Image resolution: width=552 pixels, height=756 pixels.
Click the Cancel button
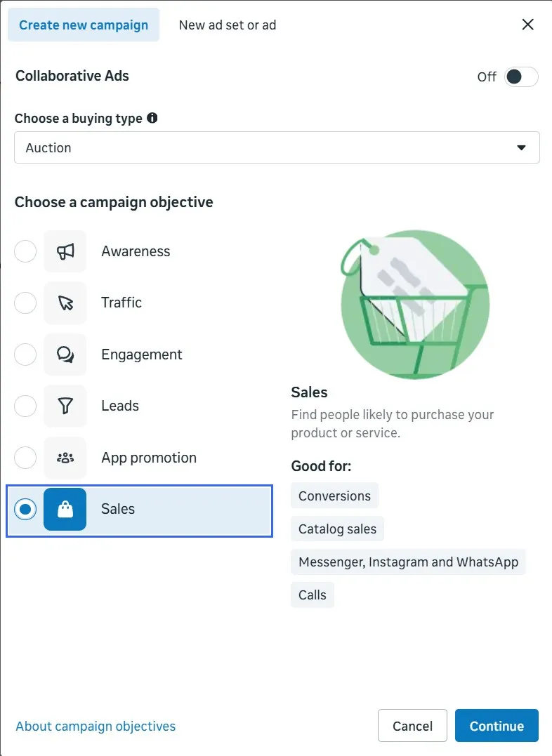coord(412,726)
